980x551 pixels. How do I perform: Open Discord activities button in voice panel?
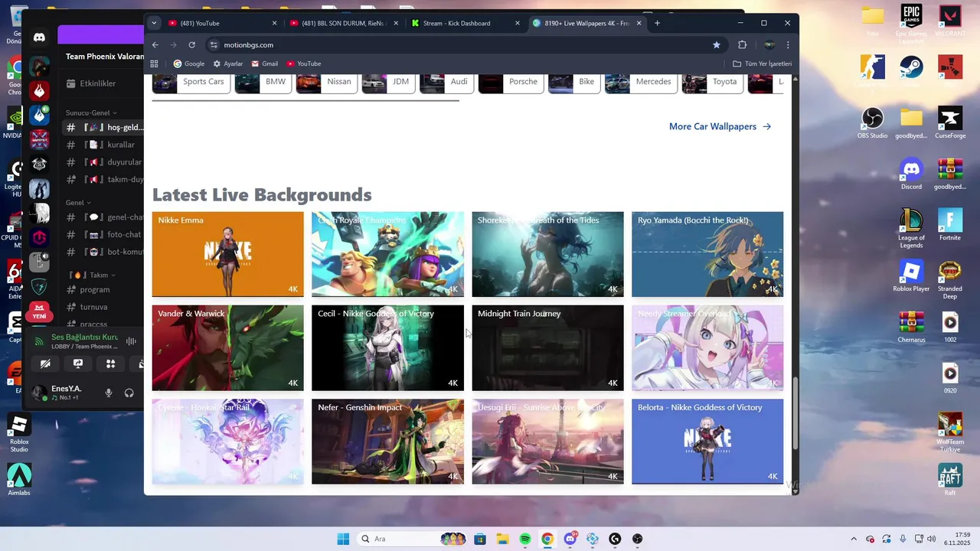click(x=110, y=364)
